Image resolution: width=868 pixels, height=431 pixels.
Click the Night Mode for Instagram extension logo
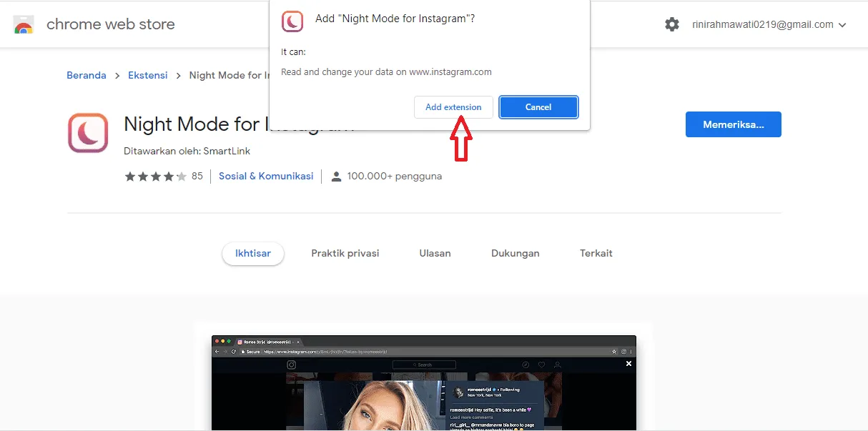pyautogui.click(x=88, y=133)
